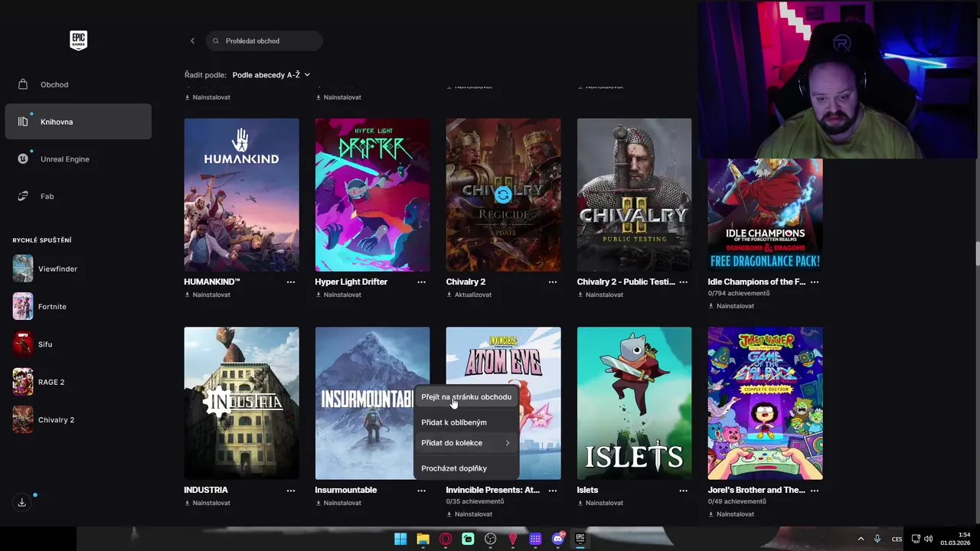The width and height of the screenshot is (980, 551).
Task: Open three-dot menu for Idle Champions
Action: 815,282
